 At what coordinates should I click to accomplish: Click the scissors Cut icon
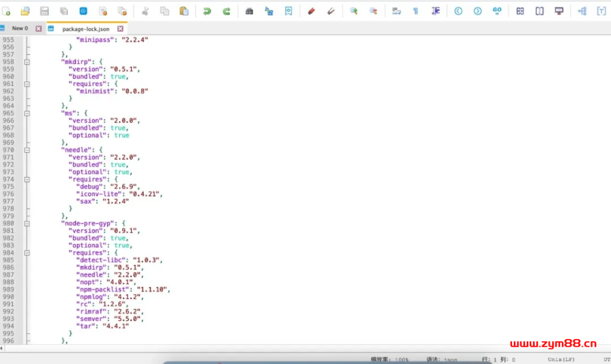[145, 11]
